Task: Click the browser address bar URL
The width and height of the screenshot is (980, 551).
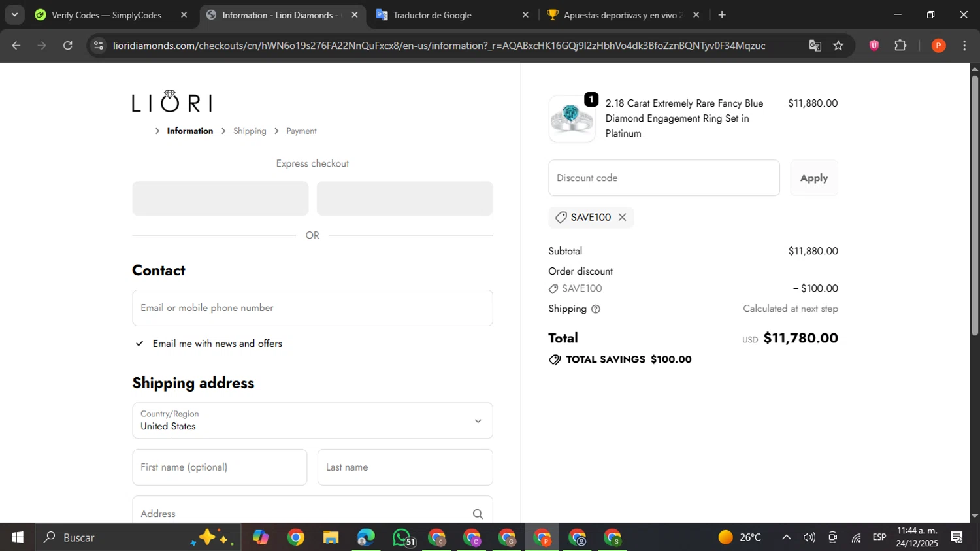Action: click(x=438, y=46)
